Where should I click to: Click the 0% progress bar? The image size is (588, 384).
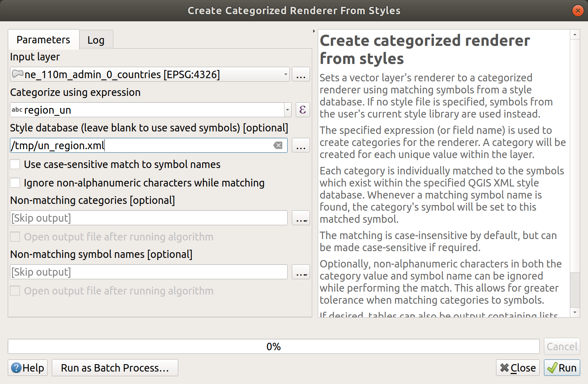[273, 346]
